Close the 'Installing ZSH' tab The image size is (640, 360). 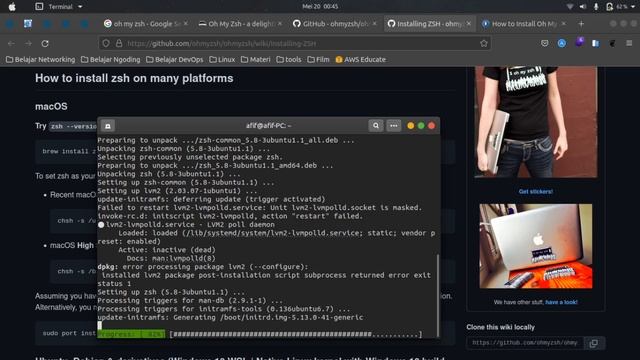[x=469, y=24]
